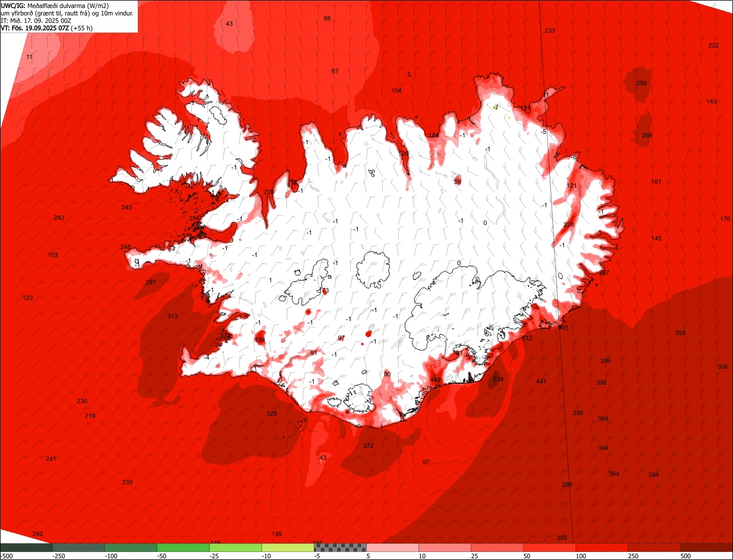Click the map value 512
Viewport: 733px width, 560px height.
pyautogui.click(x=527, y=338)
